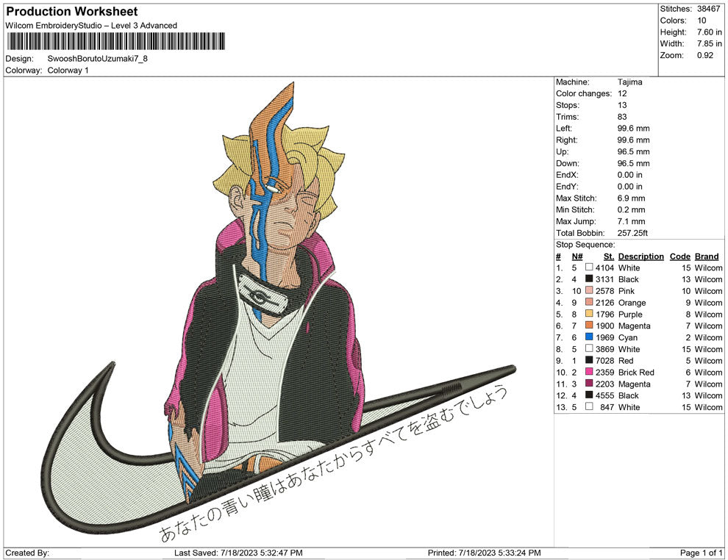The width and height of the screenshot is (728, 560).
Task: Click the St. column header
Action: [609, 256]
